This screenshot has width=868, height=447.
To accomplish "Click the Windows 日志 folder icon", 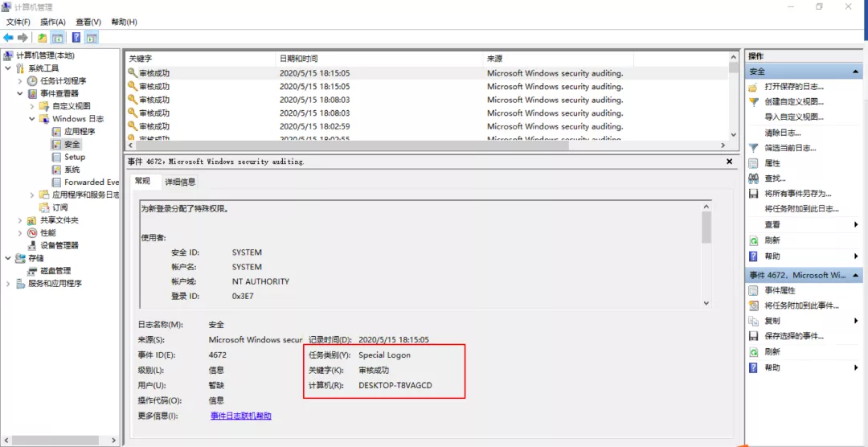I will click(45, 118).
